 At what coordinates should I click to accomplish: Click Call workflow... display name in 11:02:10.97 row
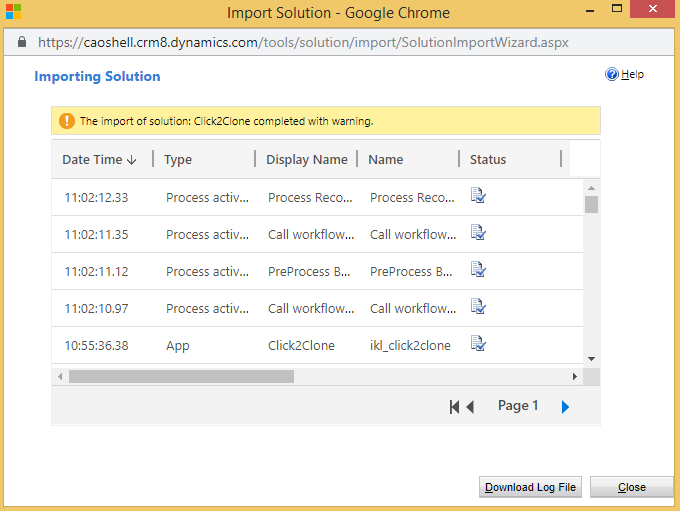coord(311,308)
